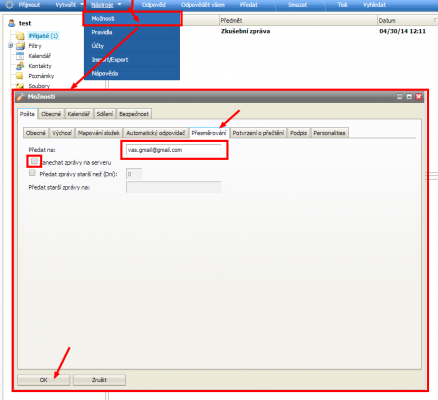Click Předat forward toolbar button
Viewport: 438px width, 400px height.
click(x=249, y=5)
